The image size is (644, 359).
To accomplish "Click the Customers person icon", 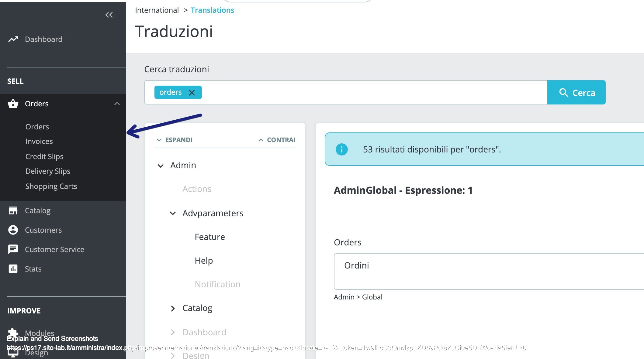I will (13, 230).
